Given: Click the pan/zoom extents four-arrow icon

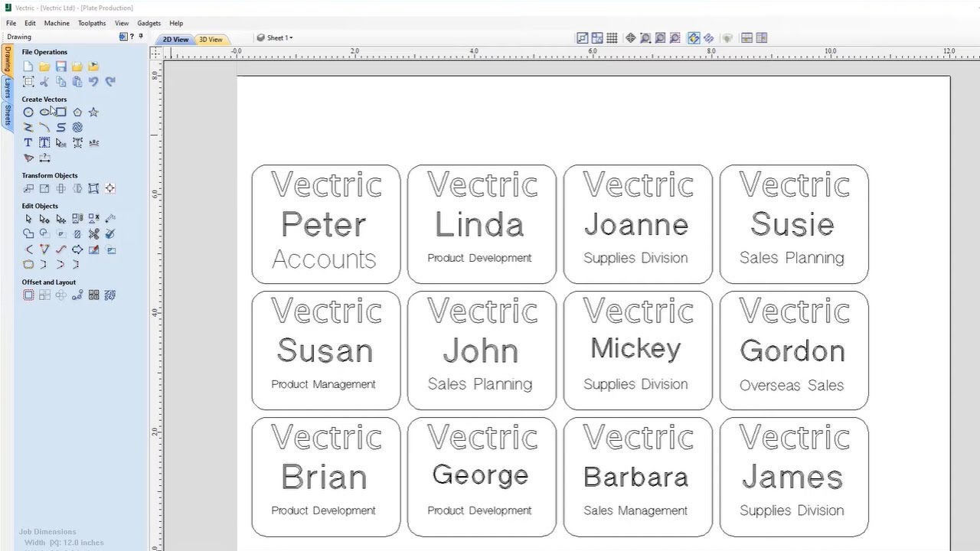Looking at the screenshot, I should coord(630,38).
